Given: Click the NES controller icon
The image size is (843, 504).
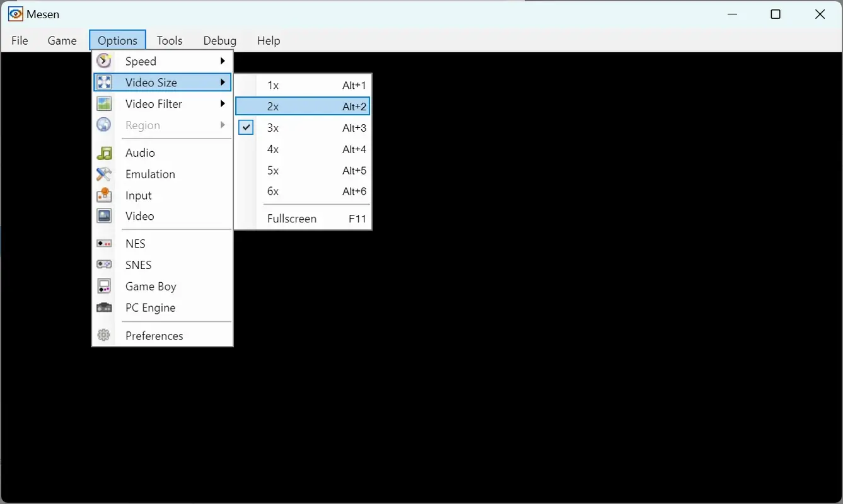Looking at the screenshot, I should (x=103, y=243).
